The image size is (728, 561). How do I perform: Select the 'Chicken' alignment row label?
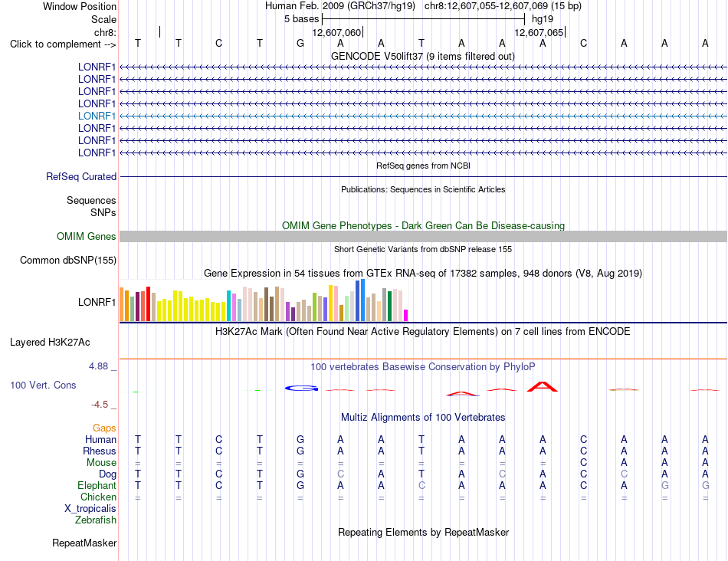point(98,497)
